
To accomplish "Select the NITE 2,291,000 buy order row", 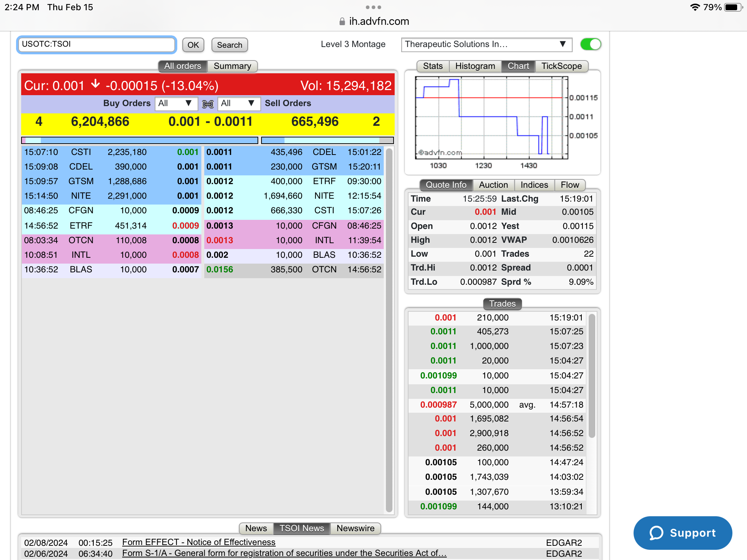I will [x=111, y=196].
